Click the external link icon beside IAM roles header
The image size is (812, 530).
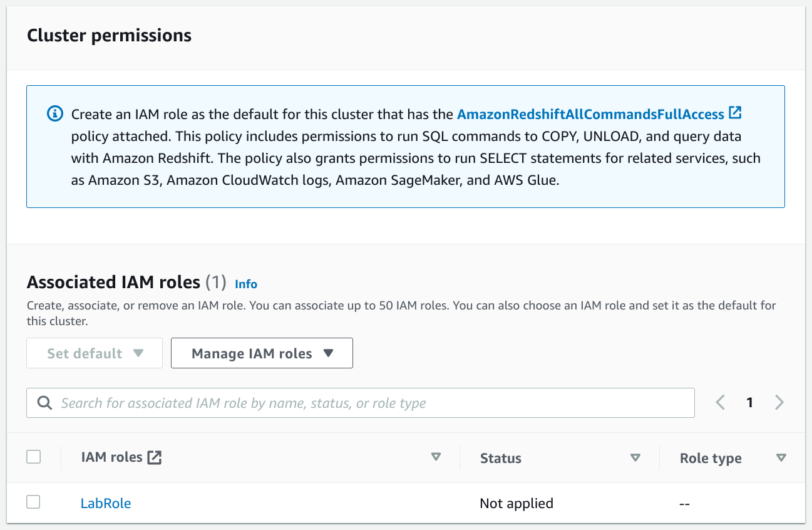point(154,457)
